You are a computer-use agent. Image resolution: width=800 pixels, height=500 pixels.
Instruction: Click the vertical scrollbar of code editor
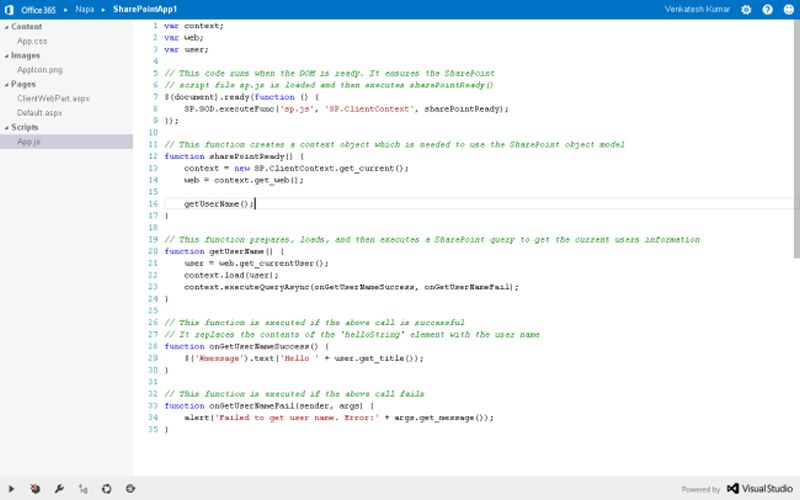pyautogui.click(x=797, y=139)
